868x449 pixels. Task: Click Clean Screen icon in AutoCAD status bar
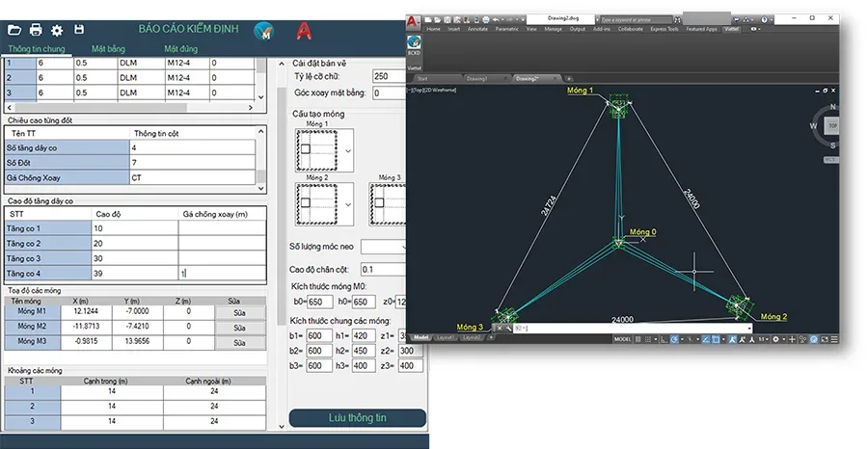tap(825, 339)
